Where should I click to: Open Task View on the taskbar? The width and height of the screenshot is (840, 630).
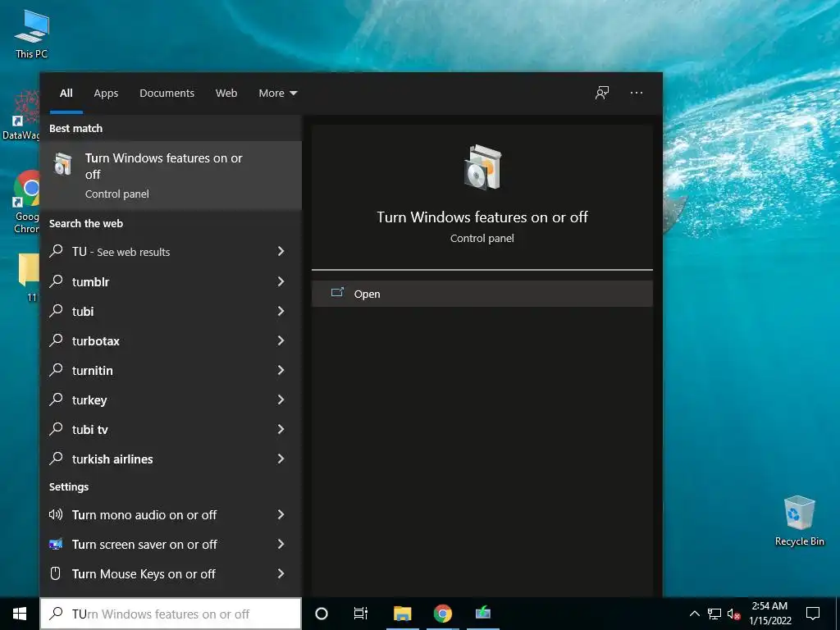pos(361,614)
